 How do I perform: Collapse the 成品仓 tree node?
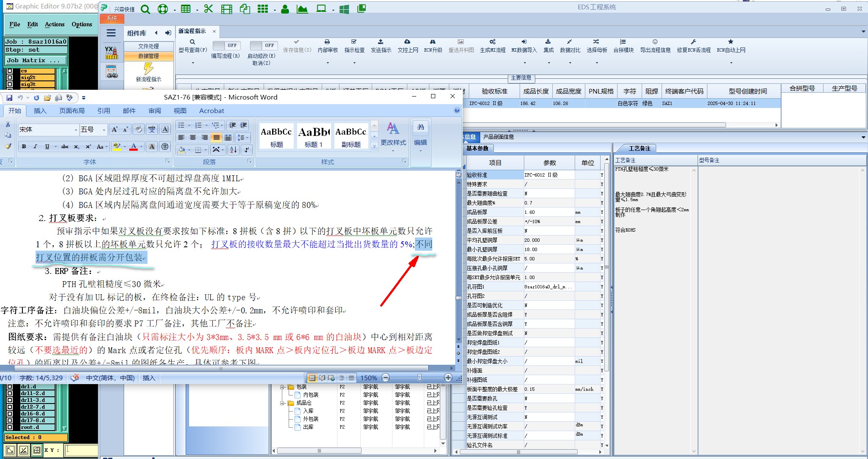(282, 403)
